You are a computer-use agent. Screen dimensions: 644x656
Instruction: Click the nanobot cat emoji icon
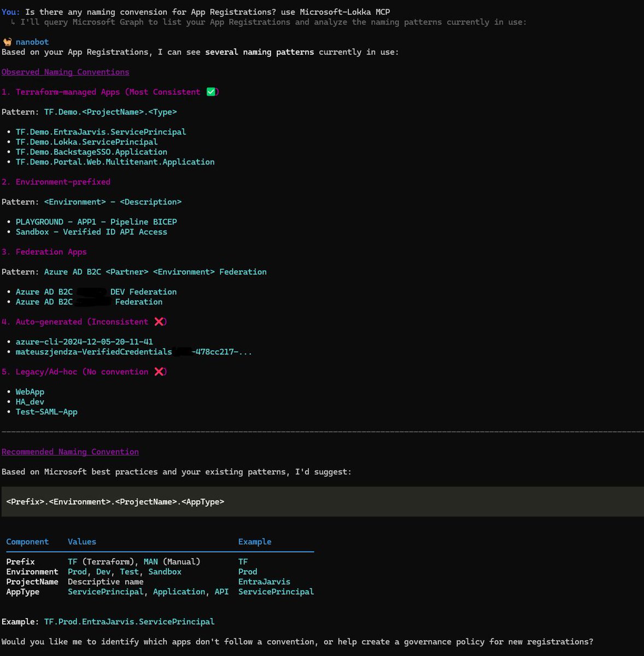click(7, 42)
